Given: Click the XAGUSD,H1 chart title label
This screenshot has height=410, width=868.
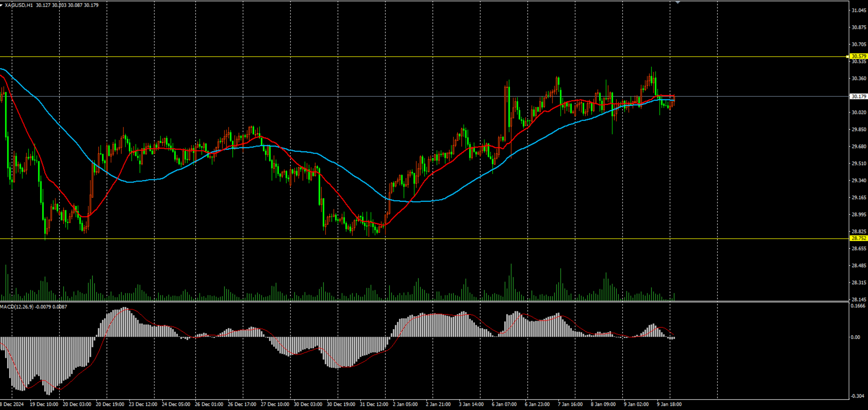Looking at the screenshot, I should [19, 5].
